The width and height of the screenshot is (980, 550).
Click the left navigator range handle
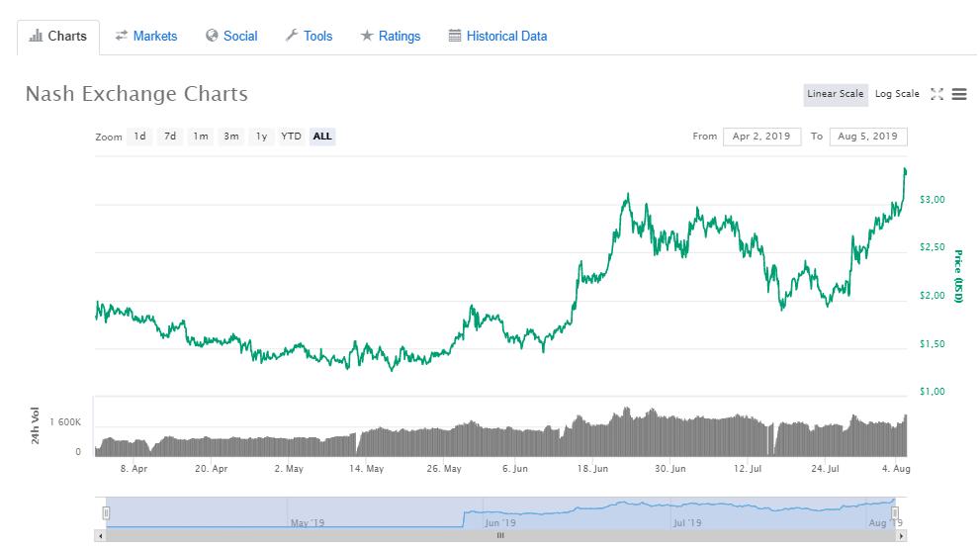106,513
